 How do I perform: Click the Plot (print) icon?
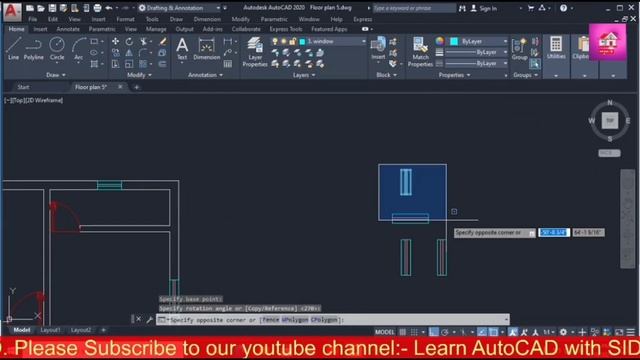[98, 8]
